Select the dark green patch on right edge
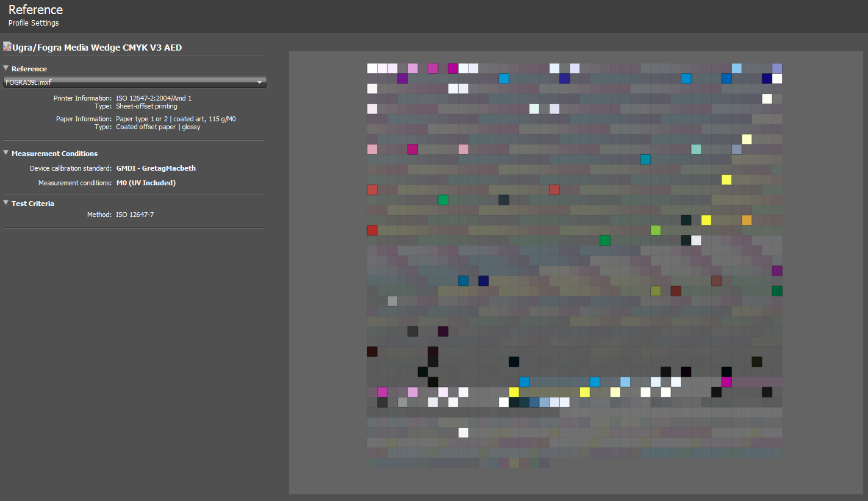This screenshot has height=501, width=868. [777, 291]
